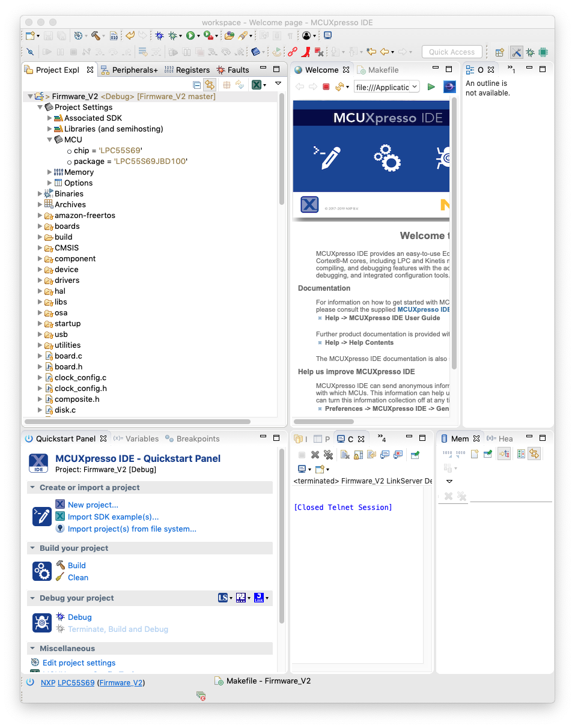Click Remove Launch X icon in Console
This screenshot has width=575, height=728.
point(315,455)
